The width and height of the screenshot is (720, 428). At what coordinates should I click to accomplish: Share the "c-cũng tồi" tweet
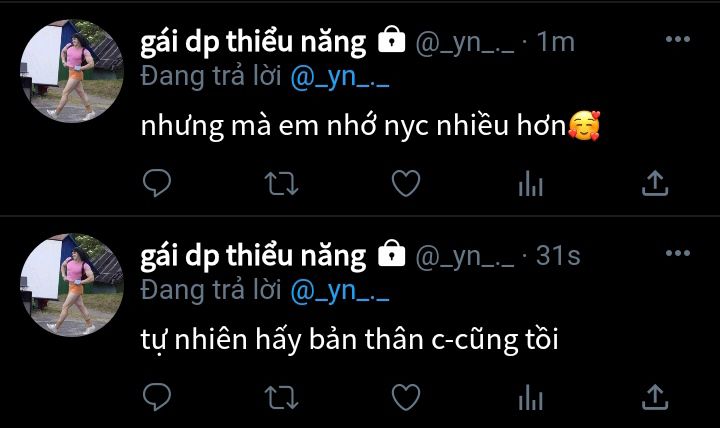[x=655, y=397]
